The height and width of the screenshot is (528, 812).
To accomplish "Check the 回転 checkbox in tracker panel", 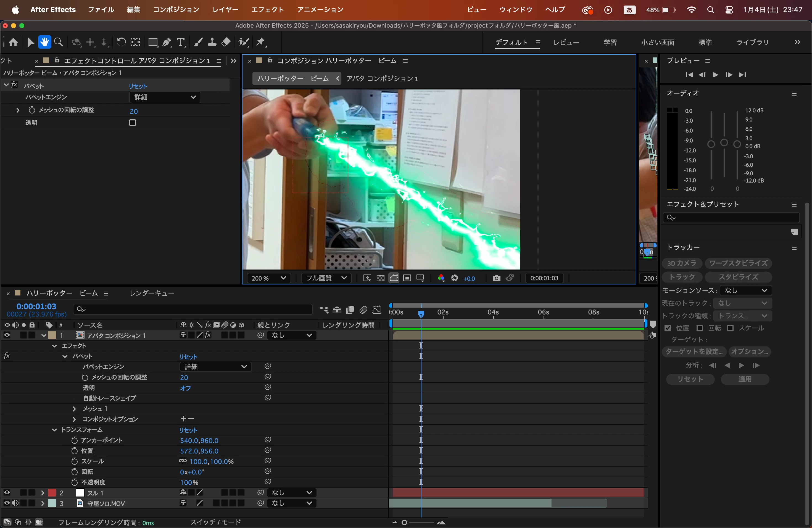I will click(x=700, y=328).
